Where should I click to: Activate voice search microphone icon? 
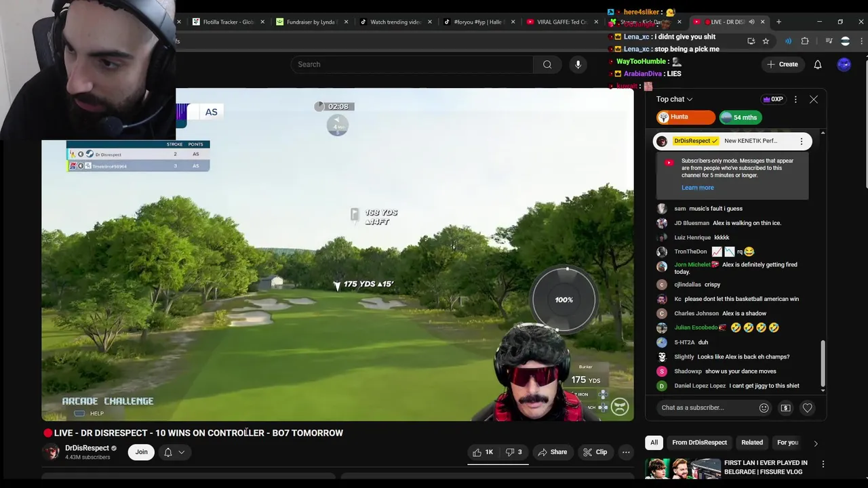578,64
